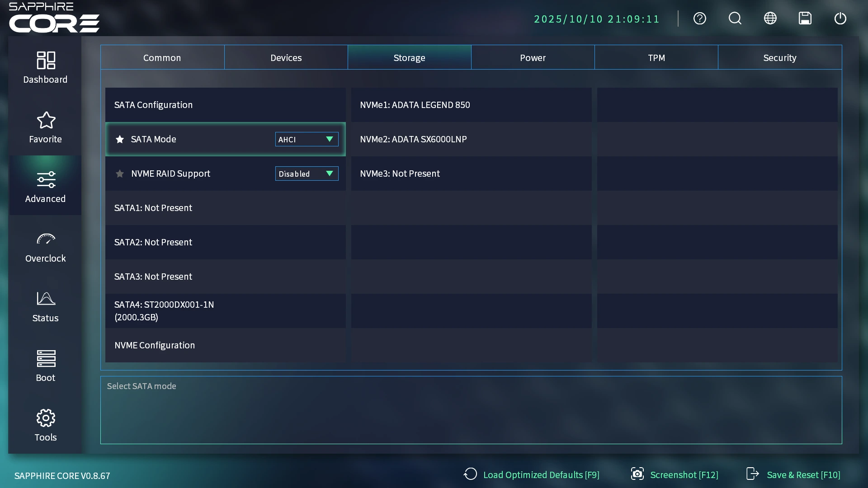Open the Dashboard sidebar section

(45, 67)
